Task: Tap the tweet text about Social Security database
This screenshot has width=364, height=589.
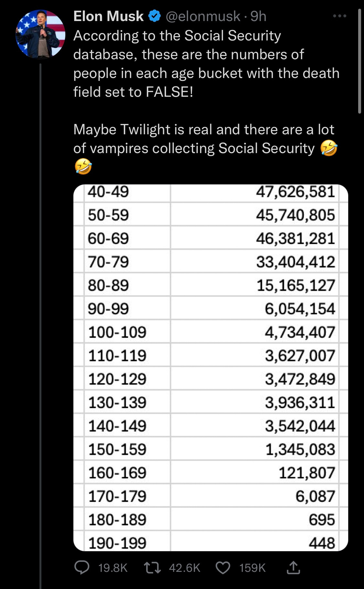Action: [x=206, y=64]
